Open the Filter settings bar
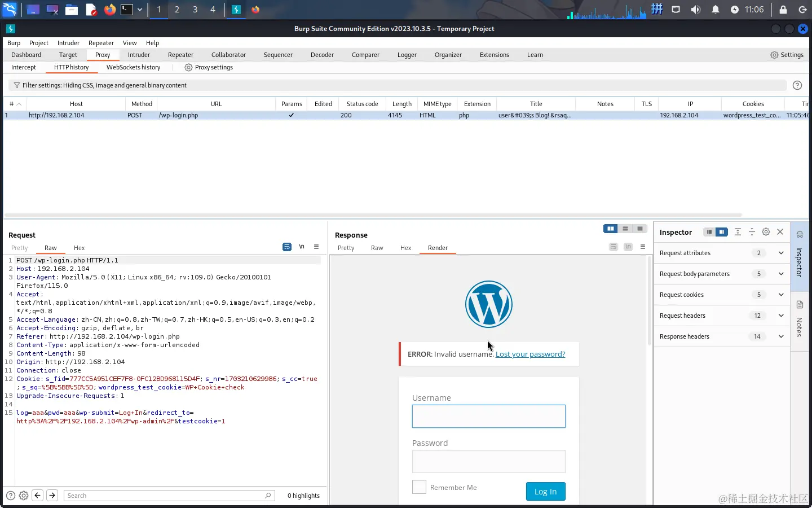 (x=398, y=85)
